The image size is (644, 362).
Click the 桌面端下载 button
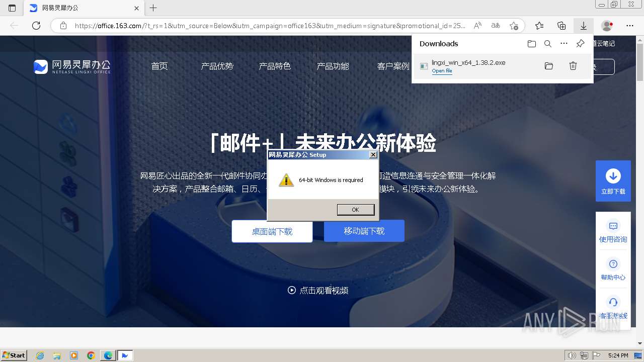(272, 231)
